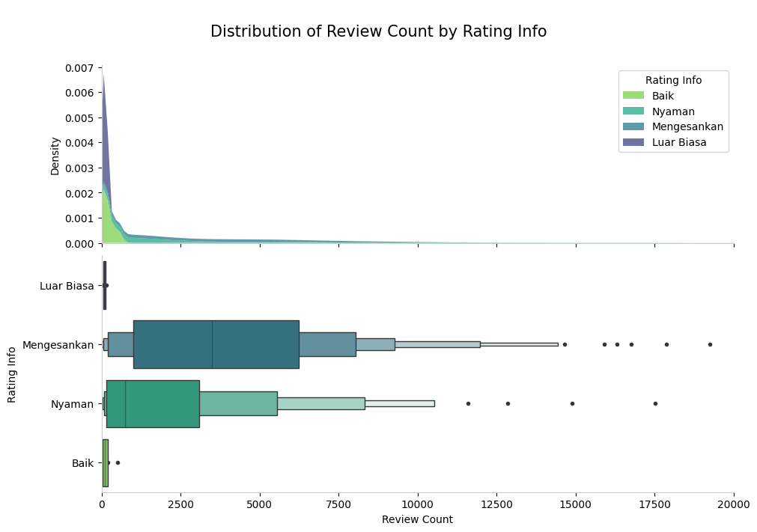
Task: Click the Review Count axis label
Action: pos(417,518)
